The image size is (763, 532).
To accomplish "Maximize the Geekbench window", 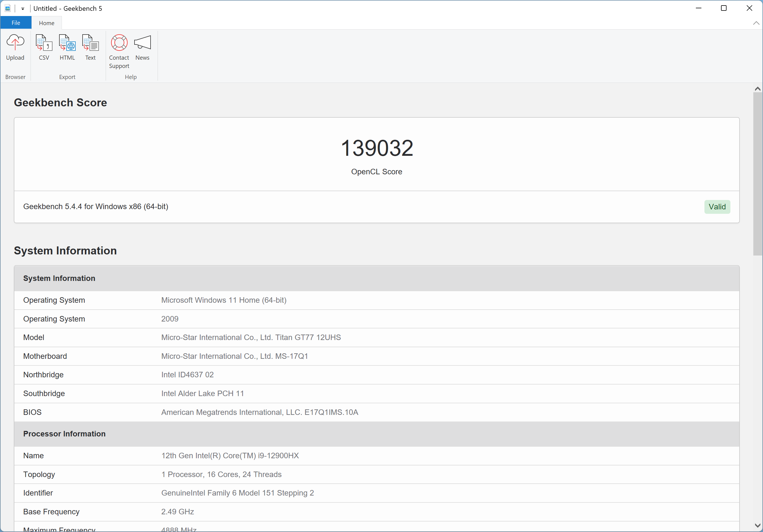I will (723, 8).
